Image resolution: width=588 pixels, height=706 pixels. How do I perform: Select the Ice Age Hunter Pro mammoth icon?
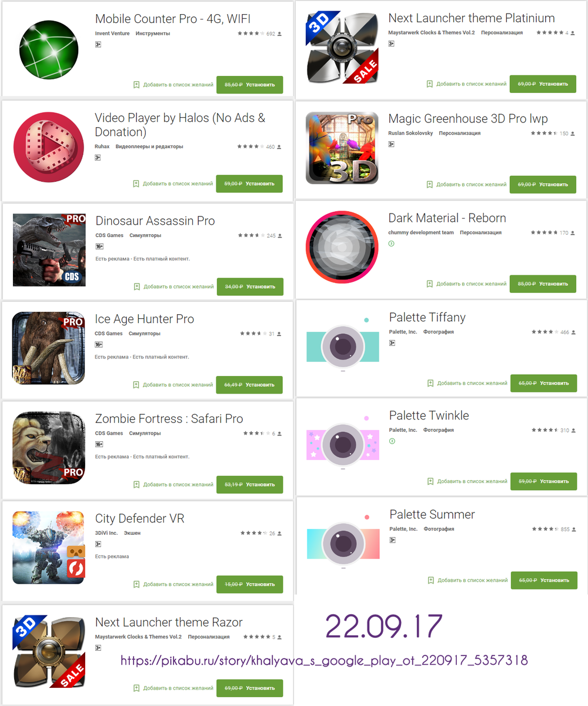click(49, 348)
